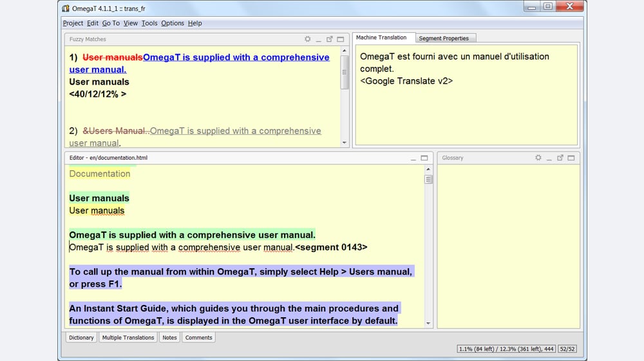
Task: Click the Fuzzy Matches scrollbar thumb
Action: [x=344, y=72]
